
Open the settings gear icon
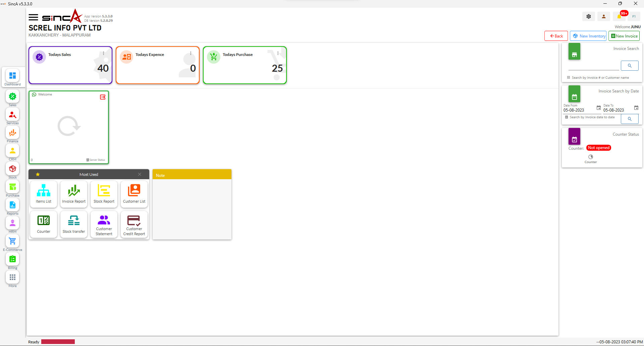589,16
